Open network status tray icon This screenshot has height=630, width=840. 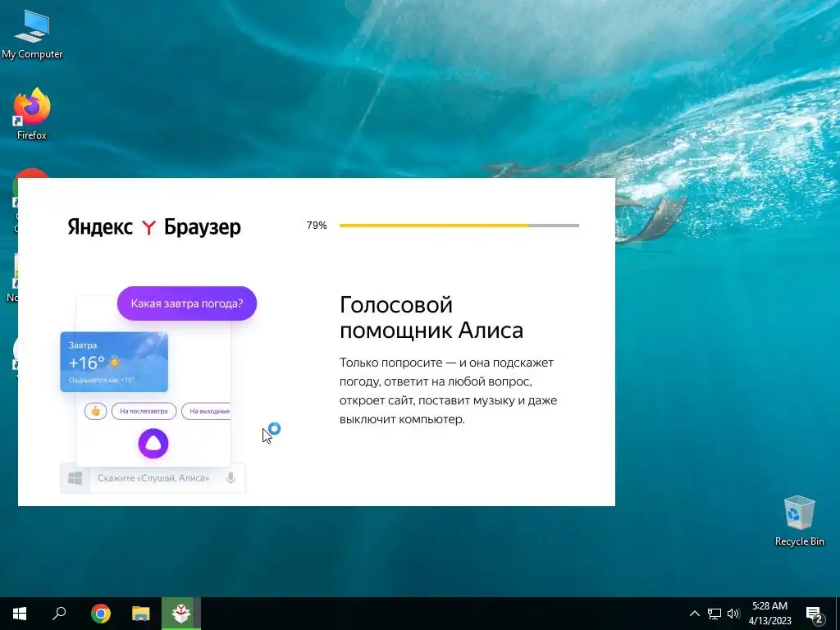point(714,614)
